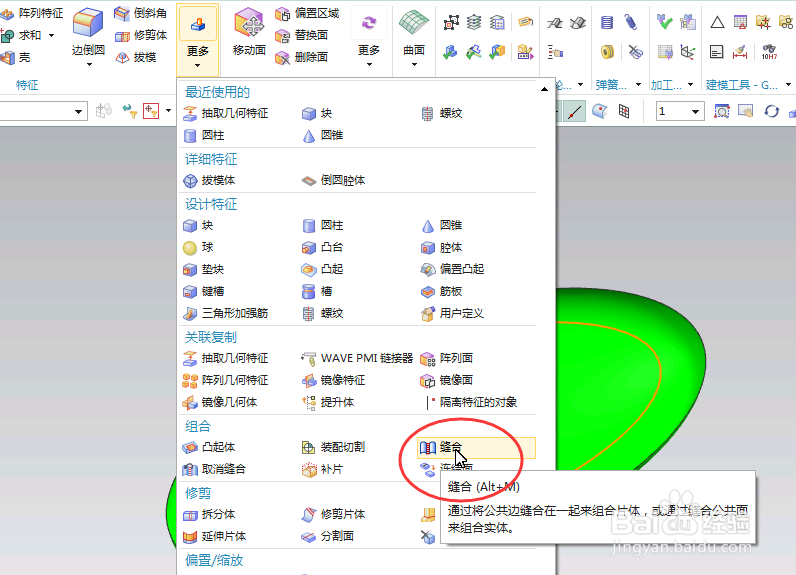This screenshot has height=575, width=796.
Task: Click 镜像几何体 mirror geometry
Action: point(219,402)
